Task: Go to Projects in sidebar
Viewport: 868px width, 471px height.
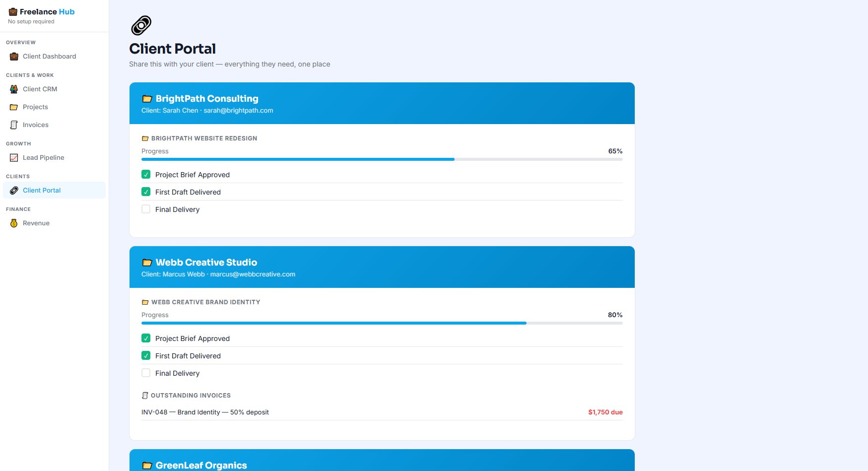Action: point(54,107)
